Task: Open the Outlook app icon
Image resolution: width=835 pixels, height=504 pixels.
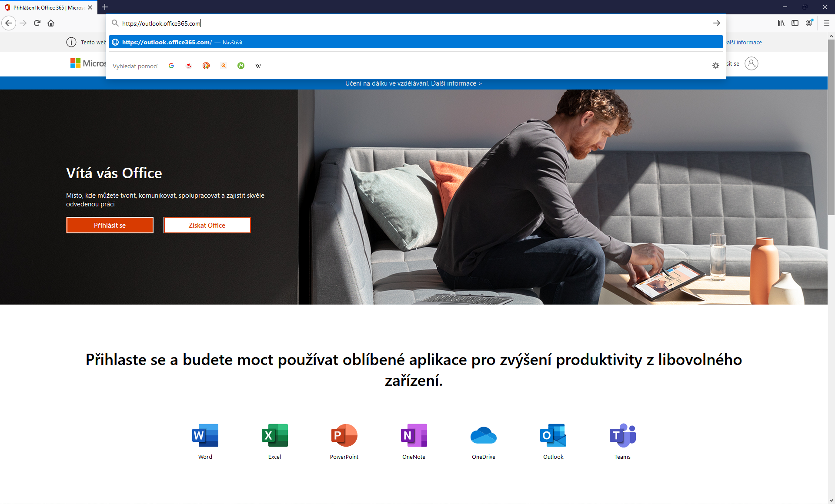Action: [553, 435]
